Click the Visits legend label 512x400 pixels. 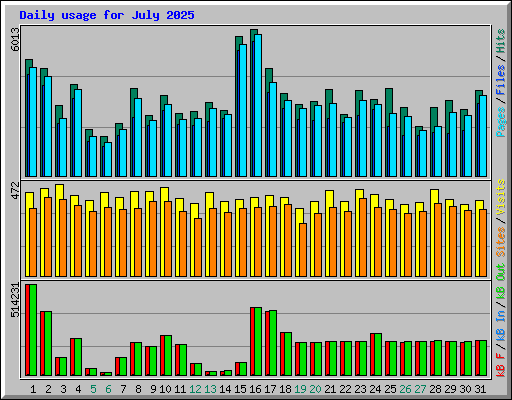coord(501,198)
